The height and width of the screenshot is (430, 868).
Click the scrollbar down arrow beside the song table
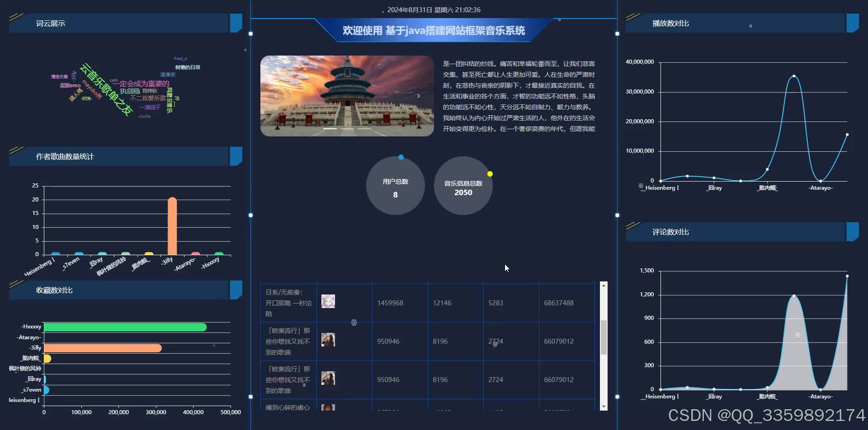pos(604,406)
